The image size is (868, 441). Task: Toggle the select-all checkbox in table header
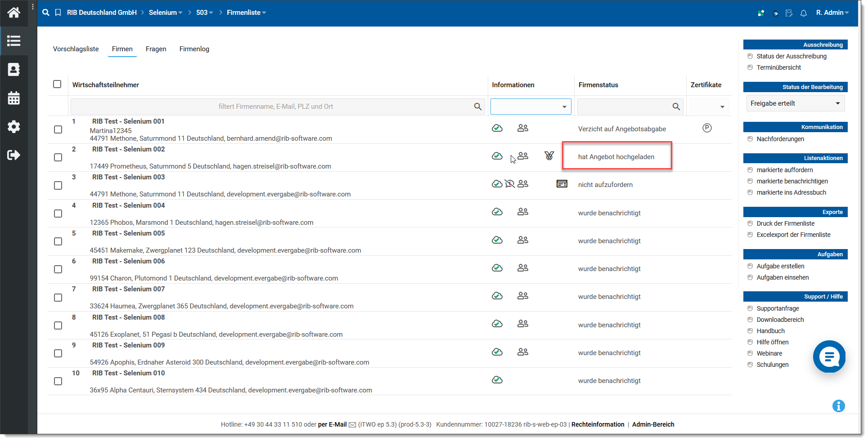tap(57, 84)
